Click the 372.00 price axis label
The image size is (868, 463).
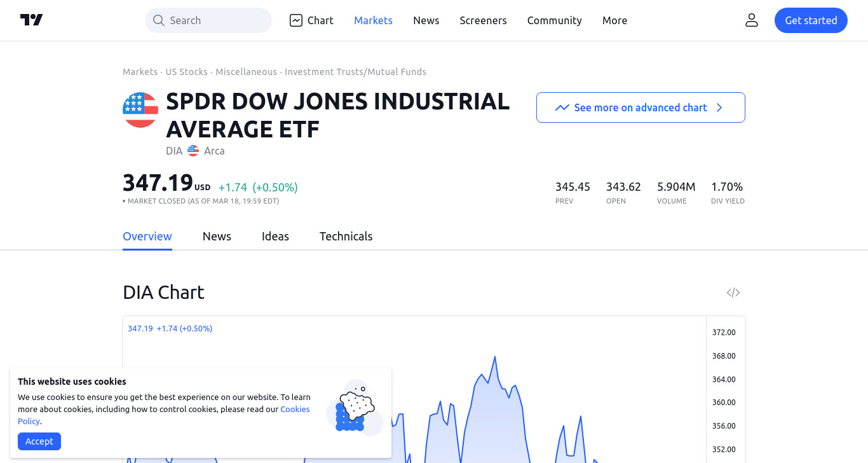724,333
